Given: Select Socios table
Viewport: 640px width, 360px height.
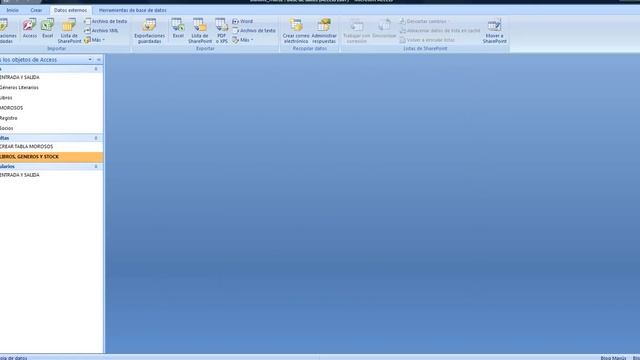Looking at the screenshot, I should pos(51,129).
